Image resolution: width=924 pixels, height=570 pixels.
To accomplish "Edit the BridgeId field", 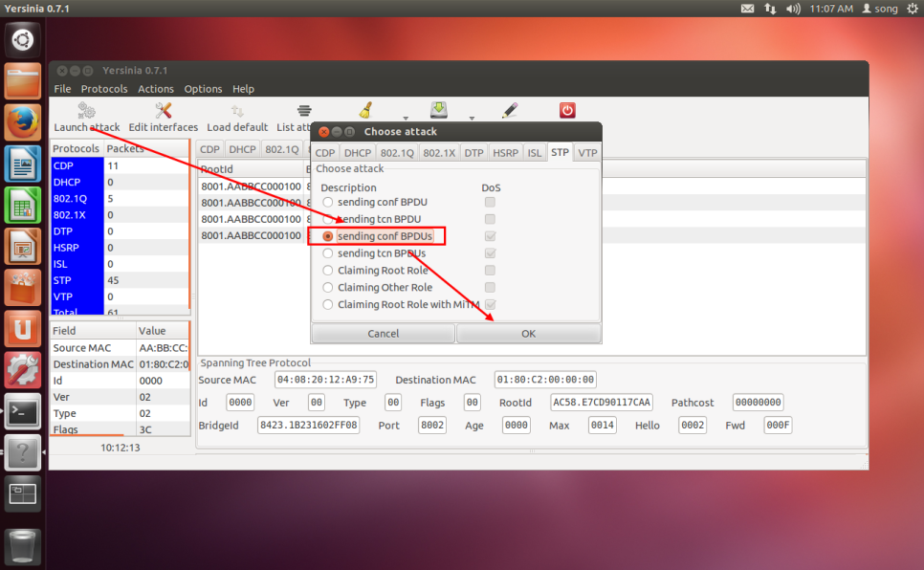I will click(x=309, y=425).
